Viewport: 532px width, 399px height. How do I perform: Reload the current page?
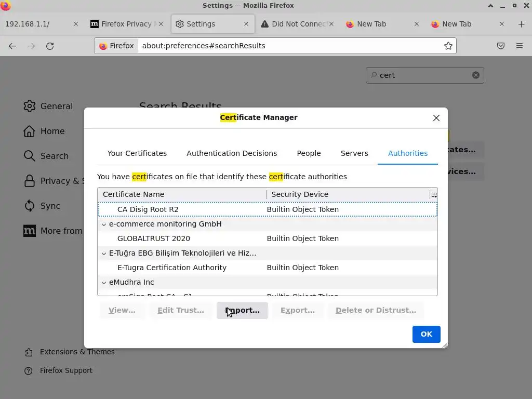[50, 46]
